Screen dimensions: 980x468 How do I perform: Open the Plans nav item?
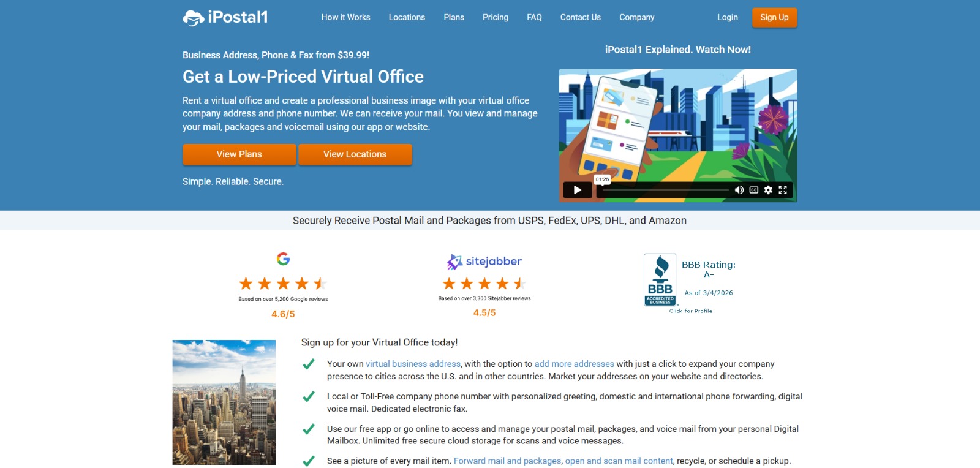click(454, 17)
